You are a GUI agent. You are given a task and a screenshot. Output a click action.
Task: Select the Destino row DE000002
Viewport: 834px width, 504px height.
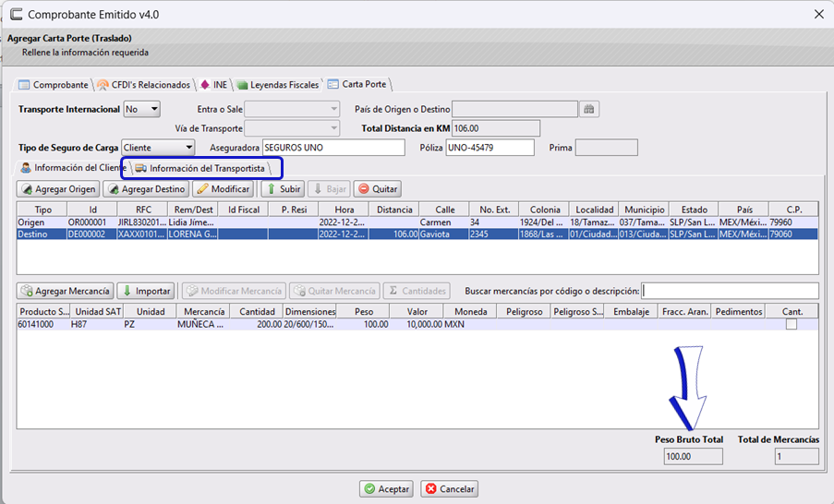coord(417,234)
